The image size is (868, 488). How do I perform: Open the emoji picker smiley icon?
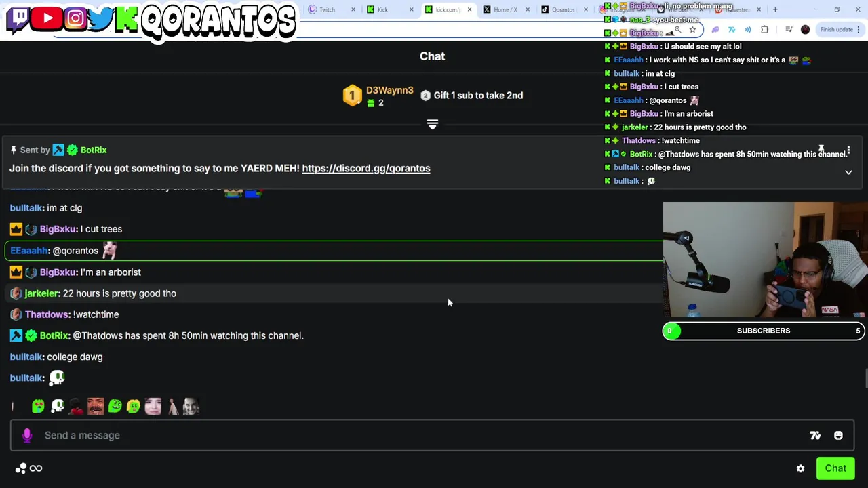pyautogui.click(x=838, y=436)
